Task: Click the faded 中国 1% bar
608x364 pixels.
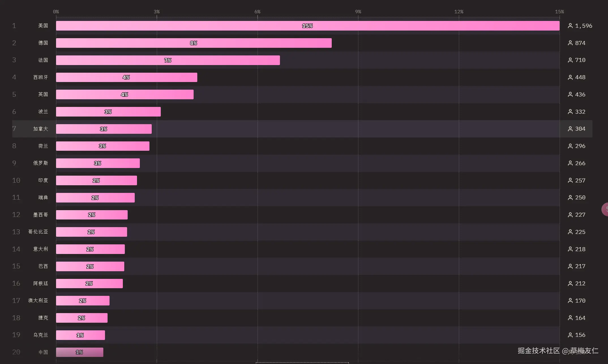Action: pyautogui.click(x=79, y=352)
